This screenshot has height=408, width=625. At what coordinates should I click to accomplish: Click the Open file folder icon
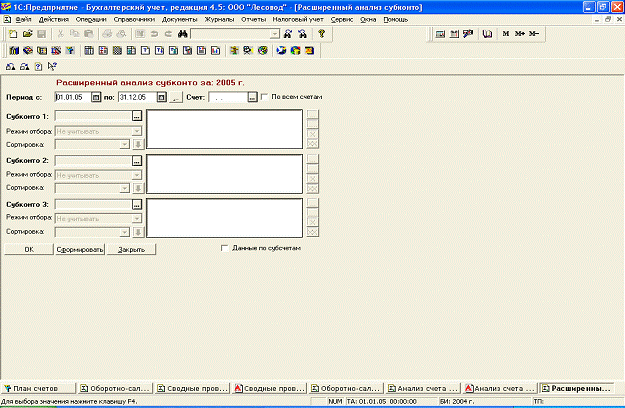(26, 34)
